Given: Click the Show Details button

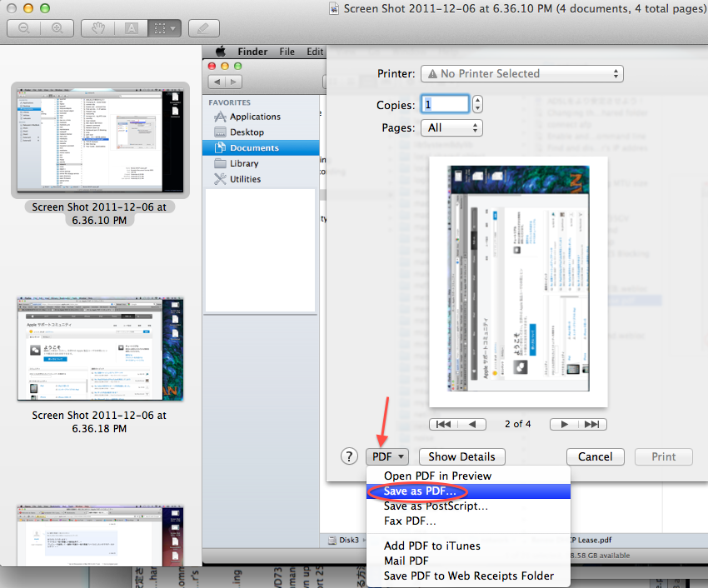Looking at the screenshot, I should [462, 456].
